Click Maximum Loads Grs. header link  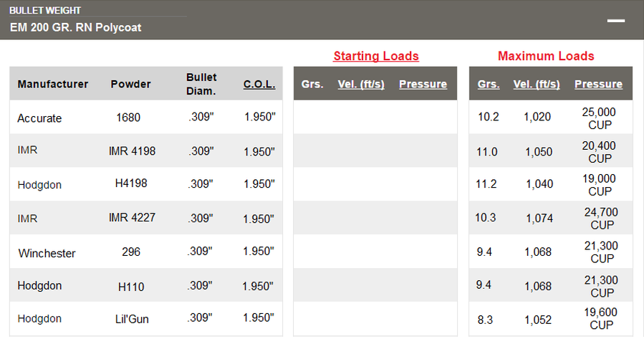489,85
